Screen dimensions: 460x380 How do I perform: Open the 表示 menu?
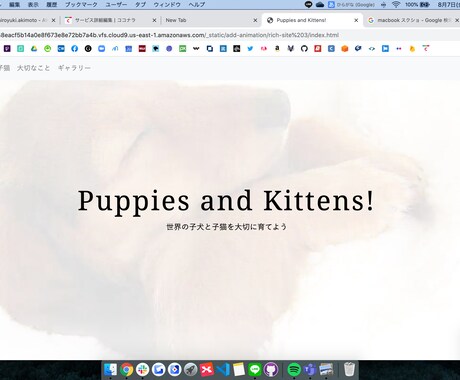(x=33, y=5)
